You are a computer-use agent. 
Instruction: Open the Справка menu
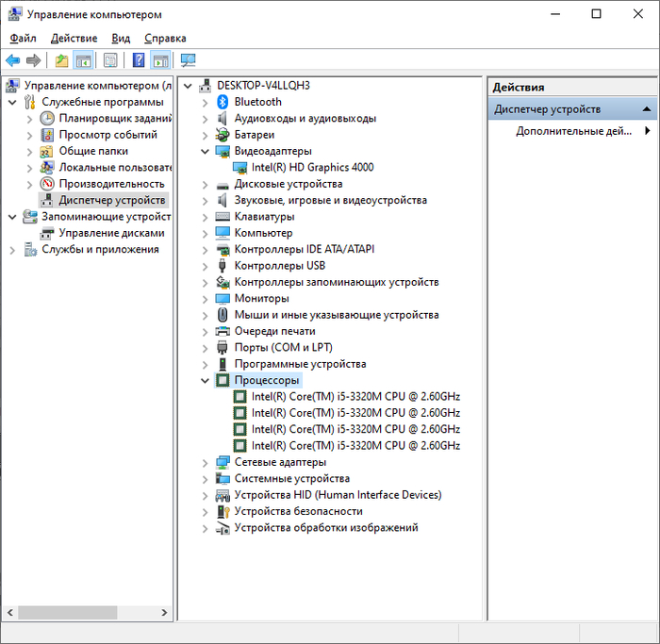click(x=164, y=38)
